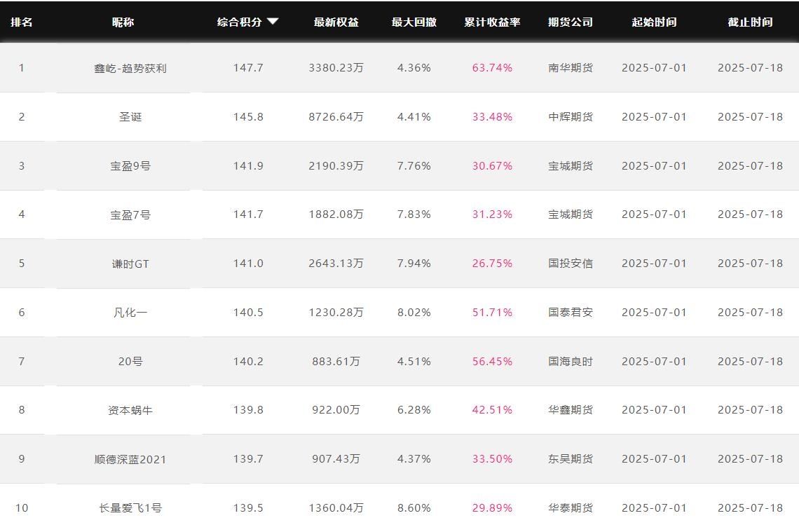Viewport: 799px width, 532px height.
Task: Click the 累计收益率 column header
Action: tap(492, 22)
